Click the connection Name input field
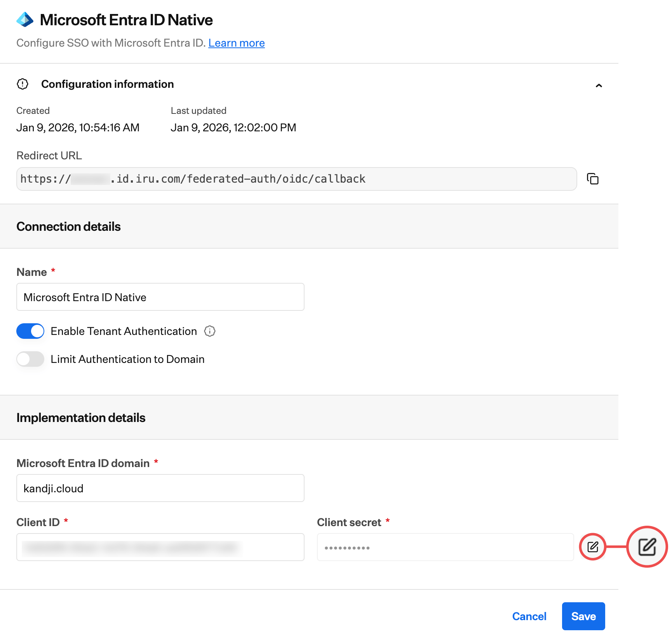The width and height of the screenshot is (672, 638). (x=160, y=297)
